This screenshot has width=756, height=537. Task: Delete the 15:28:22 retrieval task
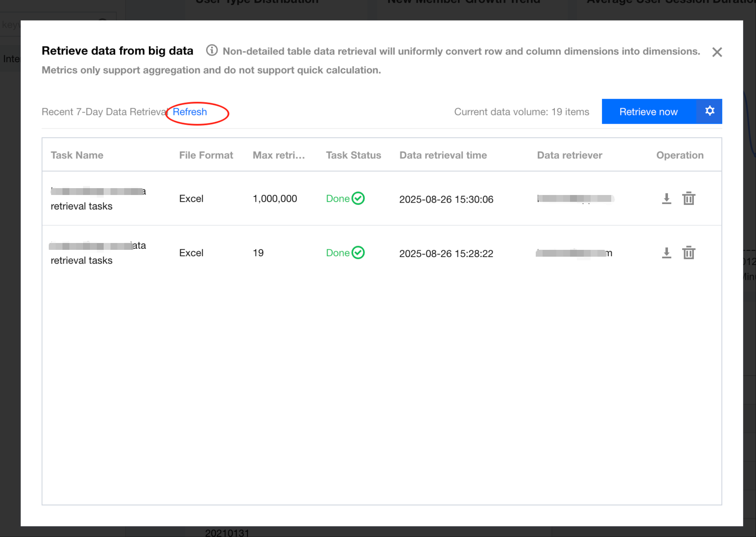click(x=689, y=253)
